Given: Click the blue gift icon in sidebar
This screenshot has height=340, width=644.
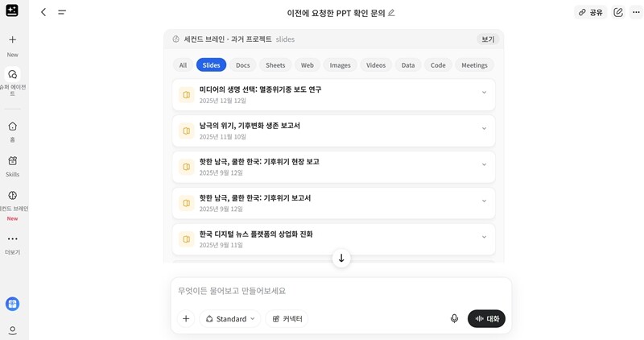Looking at the screenshot, I should 12,304.
